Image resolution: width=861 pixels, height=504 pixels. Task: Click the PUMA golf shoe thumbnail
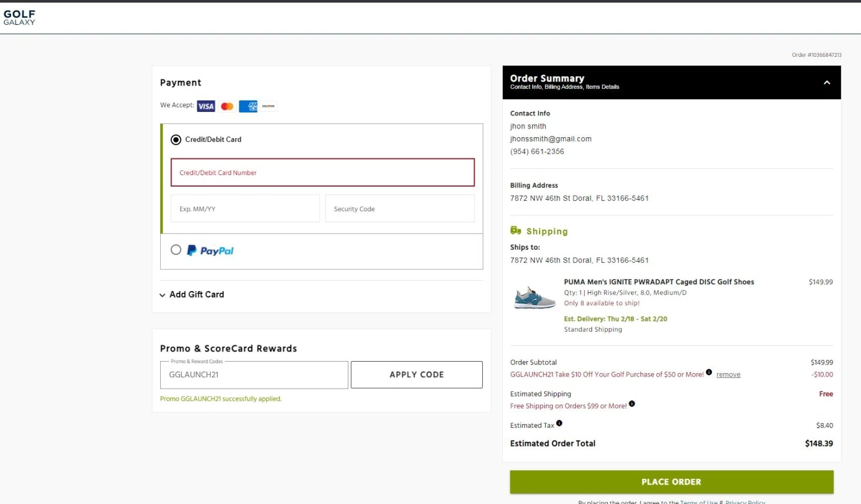click(x=534, y=298)
